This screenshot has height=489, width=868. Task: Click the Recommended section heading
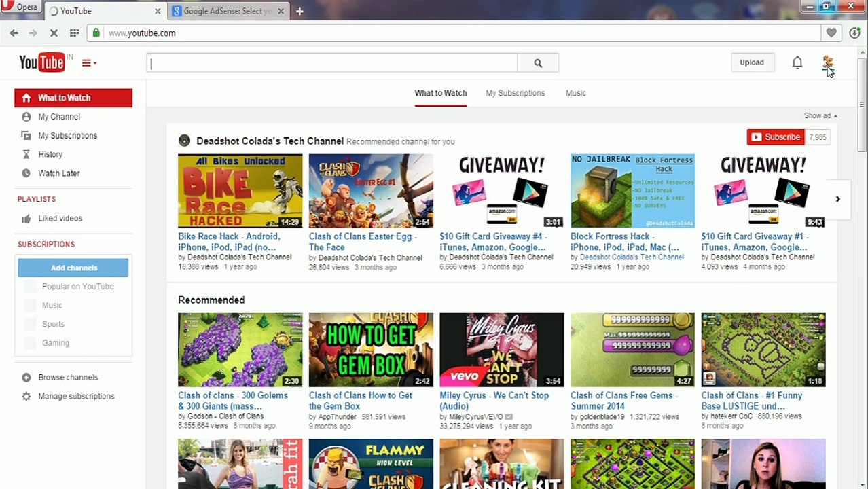(211, 300)
